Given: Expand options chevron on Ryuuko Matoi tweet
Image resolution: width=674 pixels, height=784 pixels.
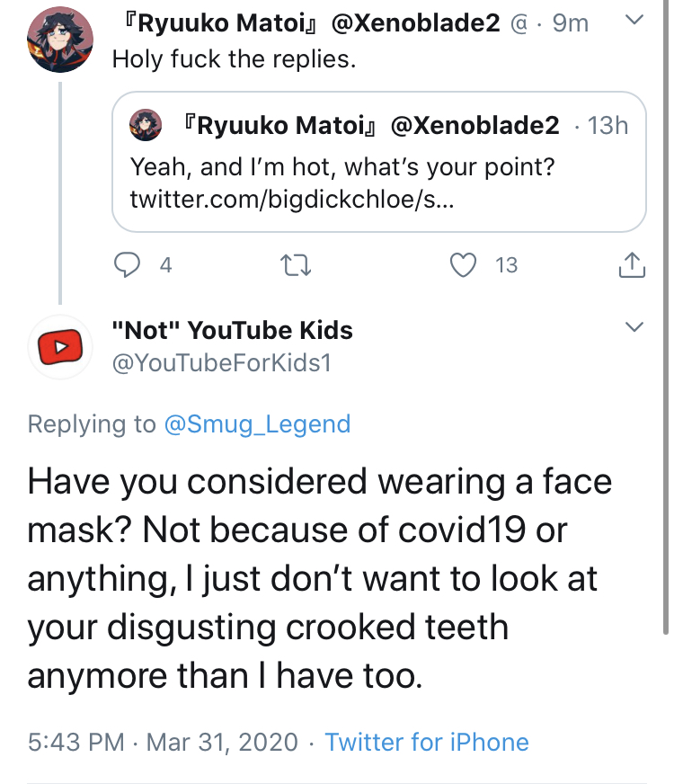Looking at the screenshot, I should click(634, 20).
